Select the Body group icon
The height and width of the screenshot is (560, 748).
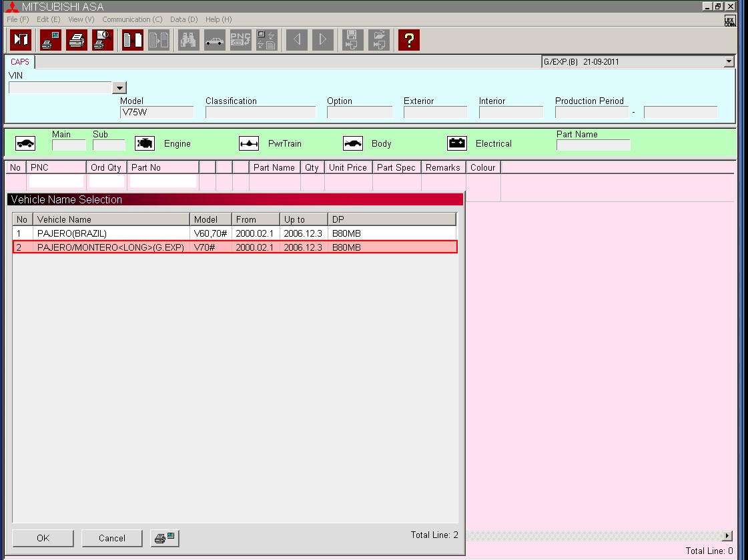click(353, 143)
